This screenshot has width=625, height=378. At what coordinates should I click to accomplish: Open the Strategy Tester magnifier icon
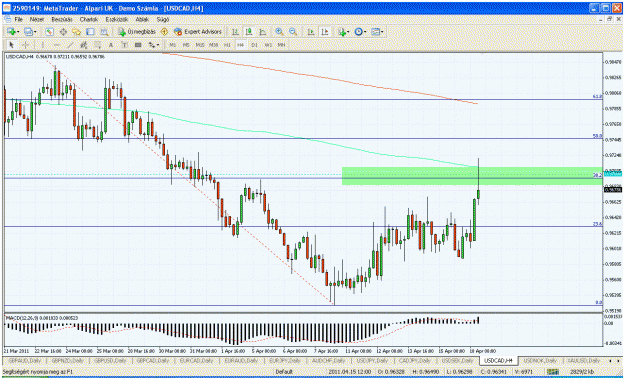104,32
